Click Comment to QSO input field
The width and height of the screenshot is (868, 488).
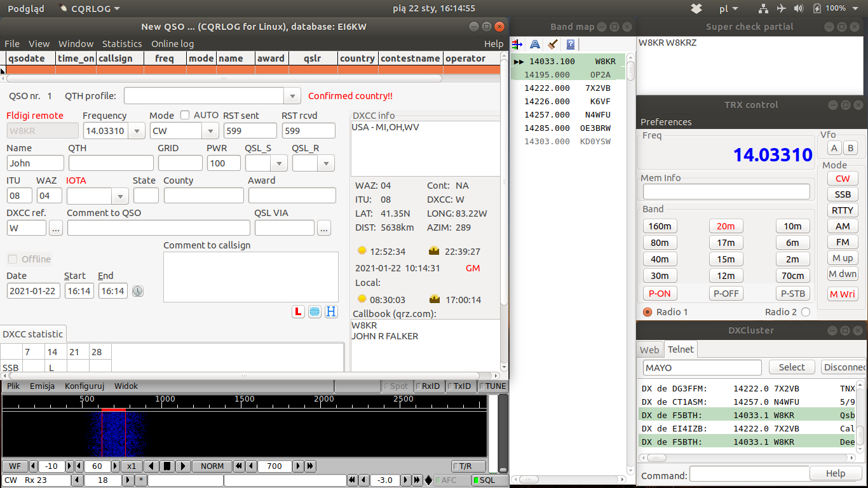[x=159, y=227]
